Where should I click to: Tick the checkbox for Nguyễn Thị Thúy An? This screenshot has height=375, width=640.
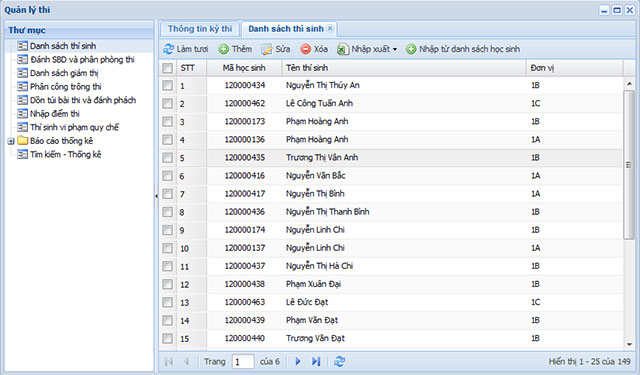coord(167,85)
